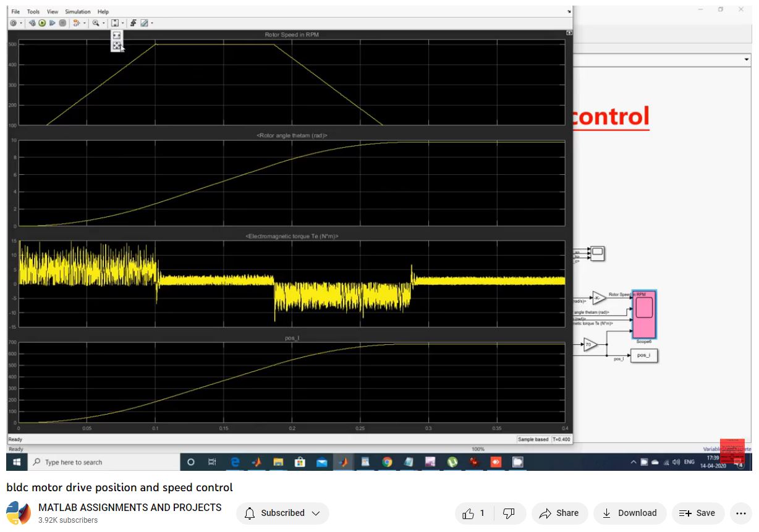Toggle the dislike thumbs-down button
Viewport: 759px width, 532px height.
[x=509, y=513]
